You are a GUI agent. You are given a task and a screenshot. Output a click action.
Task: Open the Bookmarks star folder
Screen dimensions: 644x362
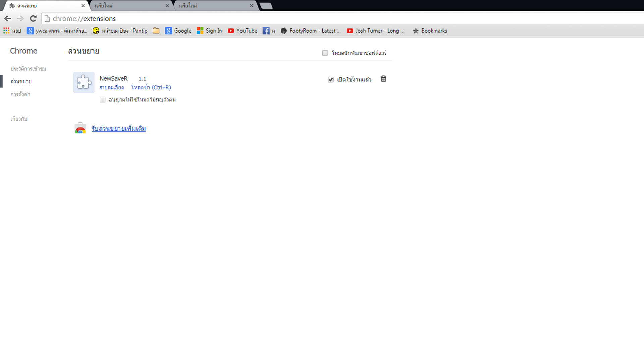[x=430, y=31]
